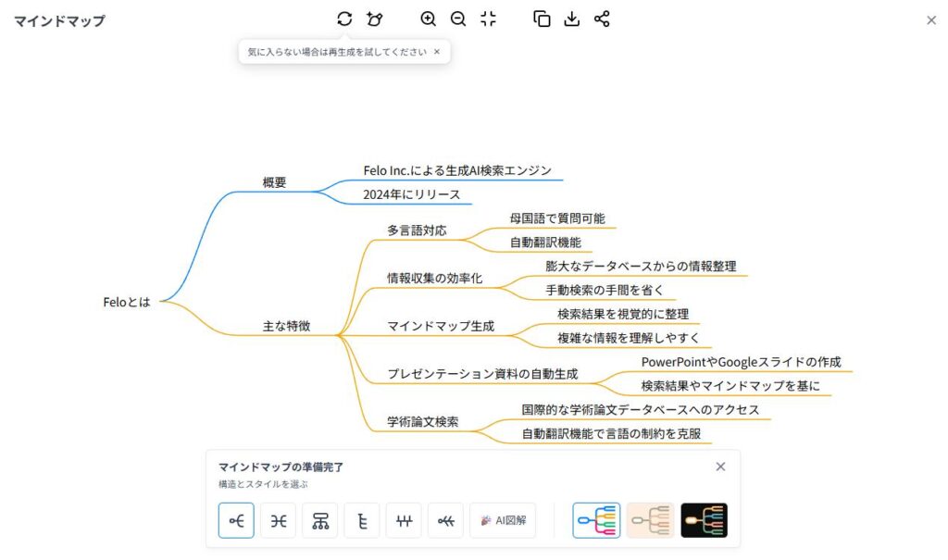The height and width of the screenshot is (560, 948).
Task: Select the root node Feloとは
Action: point(126,302)
